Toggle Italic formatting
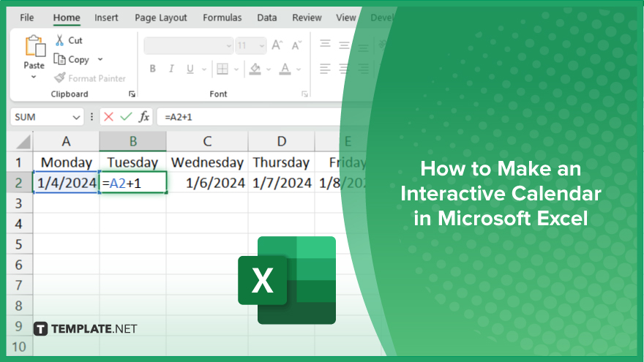This screenshot has height=362, width=644. tap(171, 69)
